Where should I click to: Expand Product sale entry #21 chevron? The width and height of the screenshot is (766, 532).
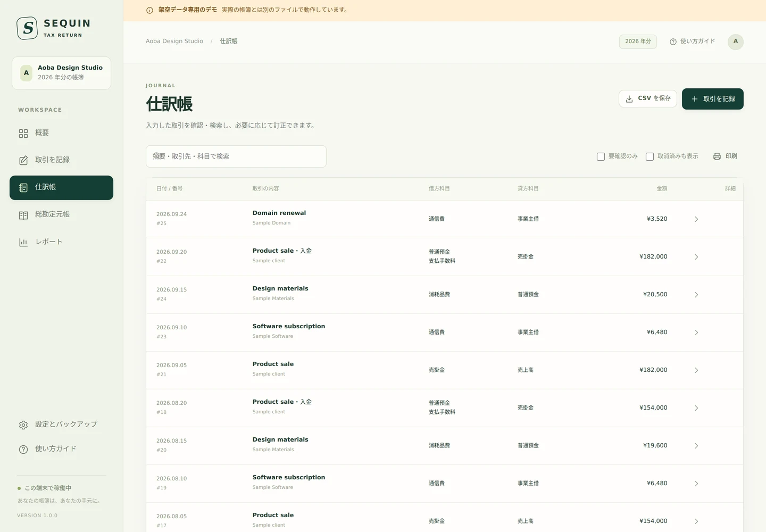[696, 370]
